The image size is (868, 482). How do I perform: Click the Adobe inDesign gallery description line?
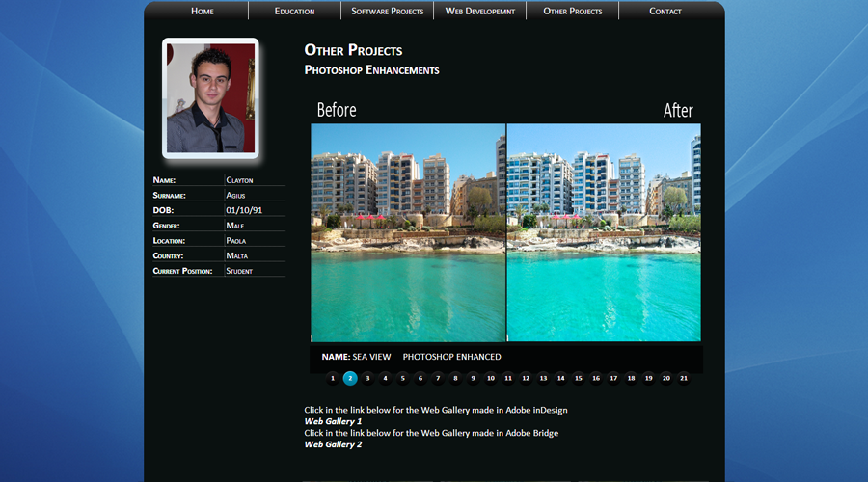pyautogui.click(x=436, y=410)
